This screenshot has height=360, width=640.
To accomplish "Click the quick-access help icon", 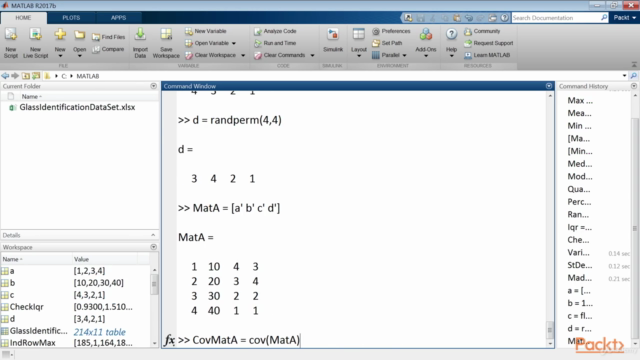I will (x=504, y=18).
